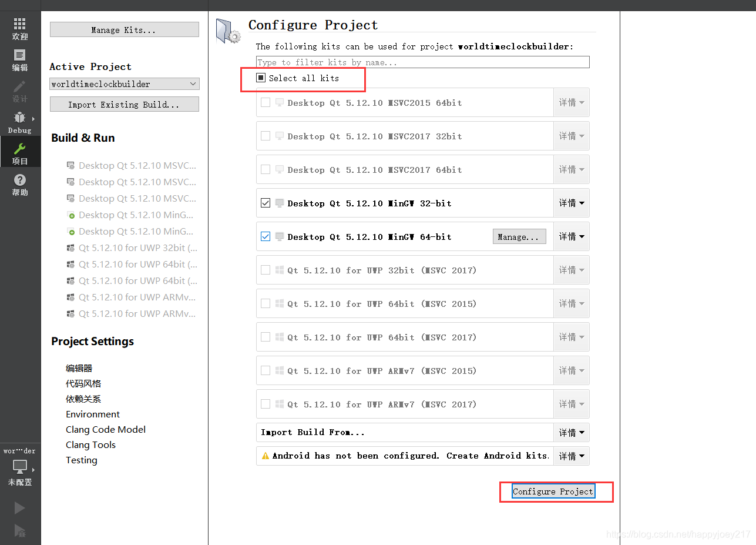Open Testing project settings
The height and width of the screenshot is (545, 756).
coord(82,460)
